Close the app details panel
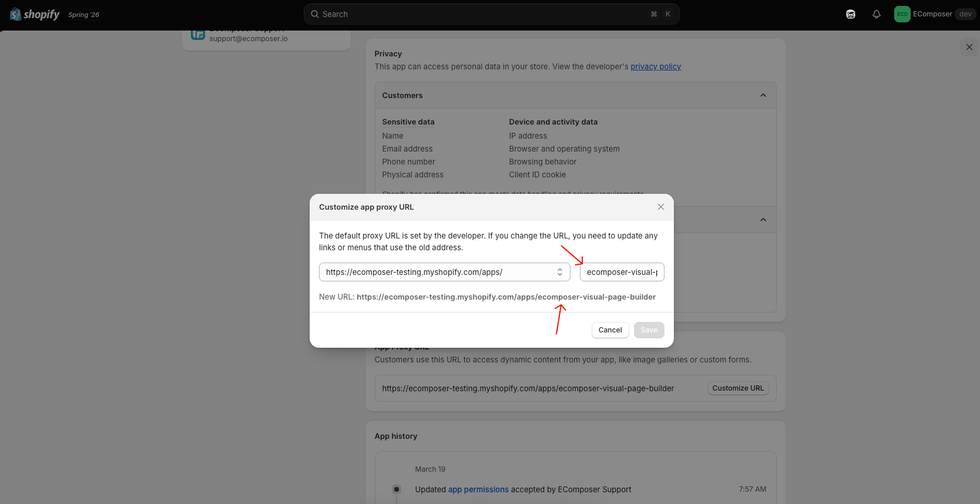 click(969, 47)
